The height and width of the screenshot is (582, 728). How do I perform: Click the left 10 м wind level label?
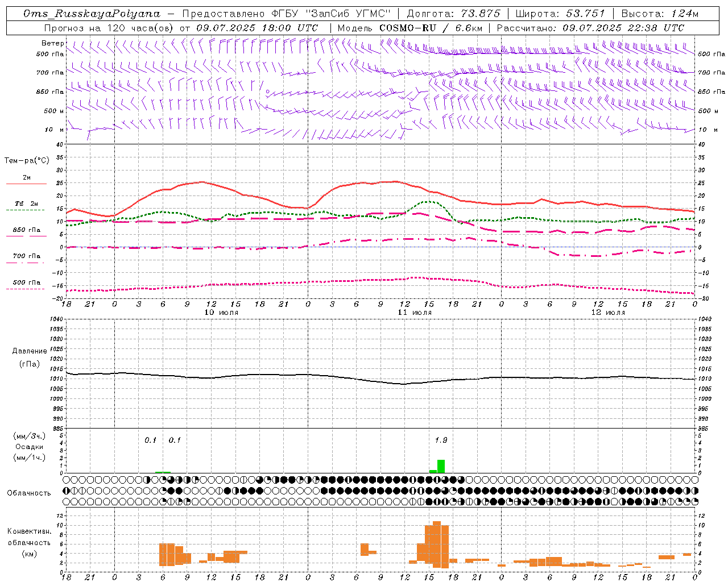click(x=54, y=130)
